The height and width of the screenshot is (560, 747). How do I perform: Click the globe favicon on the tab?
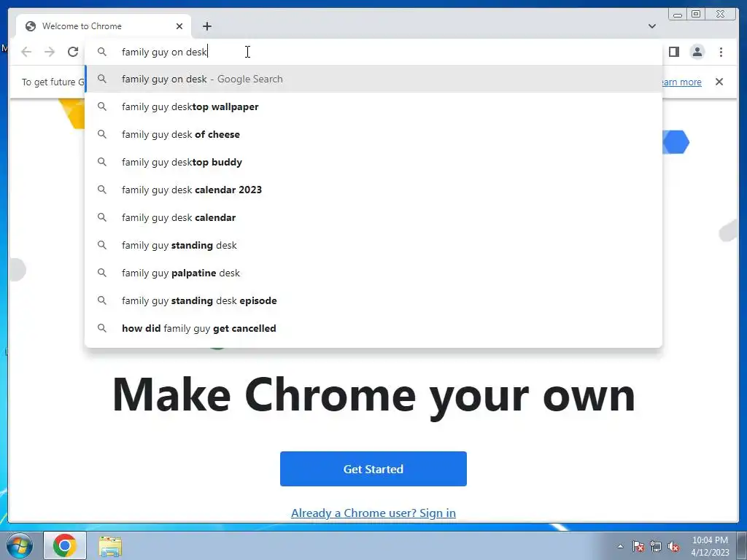(31, 26)
